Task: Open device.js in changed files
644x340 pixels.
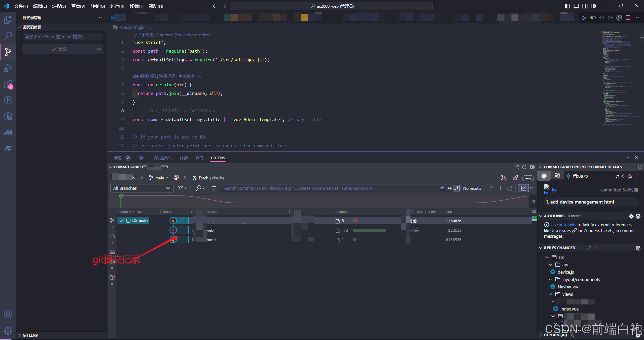Action: click(x=566, y=272)
